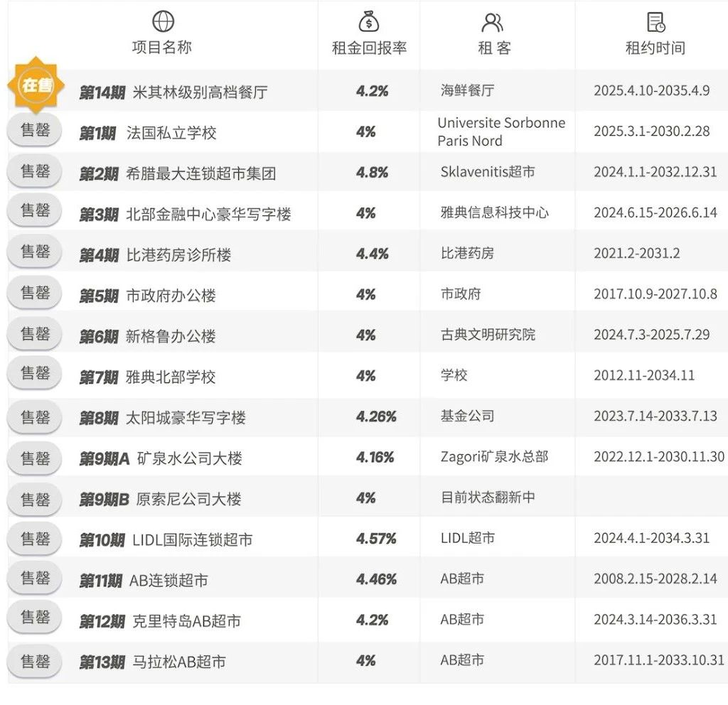The width and height of the screenshot is (728, 705).
Task: Click 售罄 button for 第5期 市政府办公楼
Action: point(35,293)
